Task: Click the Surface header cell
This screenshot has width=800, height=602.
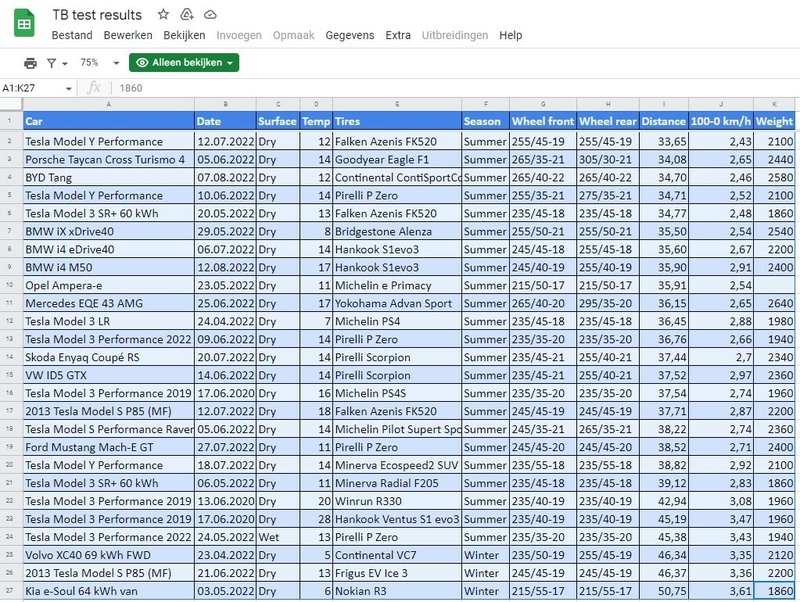Action: point(278,121)
